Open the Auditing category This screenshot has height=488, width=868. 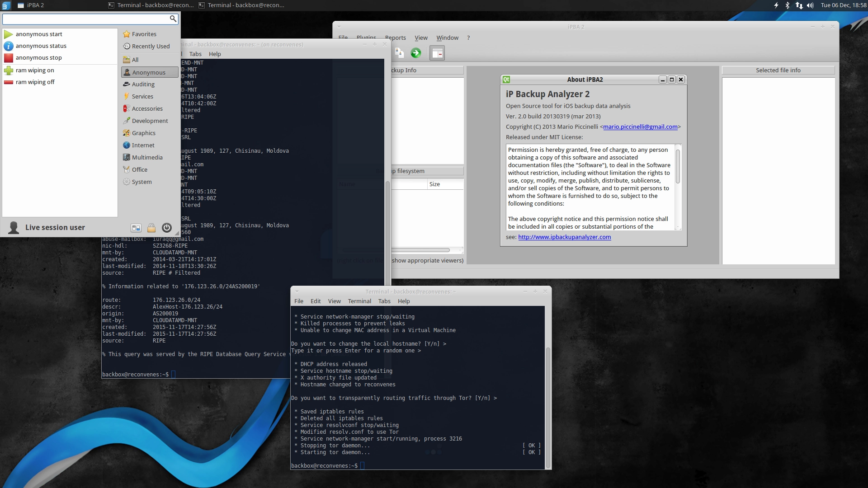click(150, 84)
